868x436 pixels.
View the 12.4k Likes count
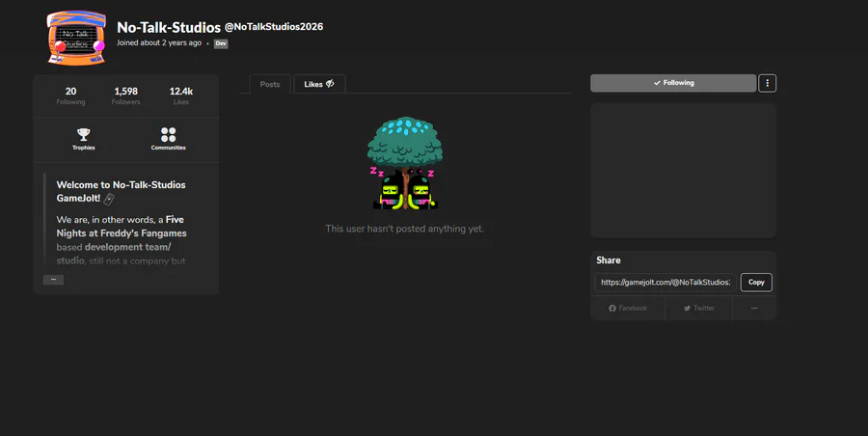tap(181, 95)
